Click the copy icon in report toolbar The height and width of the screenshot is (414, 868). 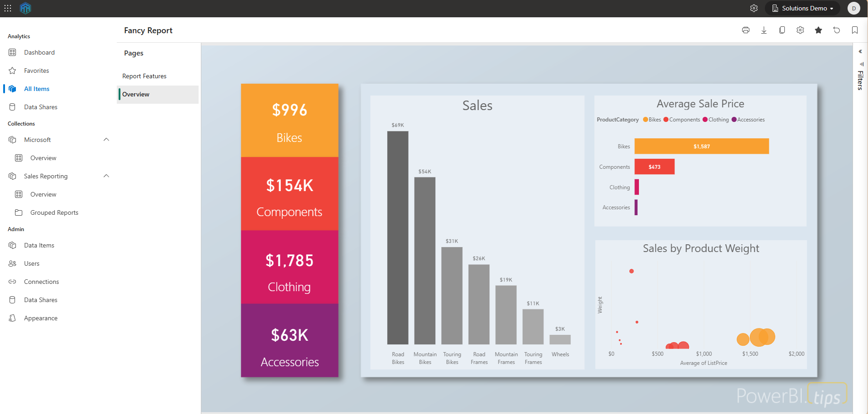click(782, 30)
